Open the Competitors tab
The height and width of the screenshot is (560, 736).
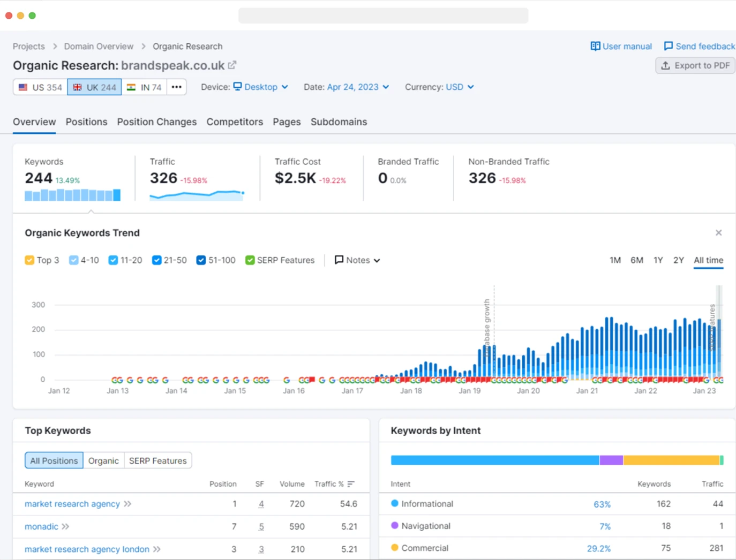(235, 122)
